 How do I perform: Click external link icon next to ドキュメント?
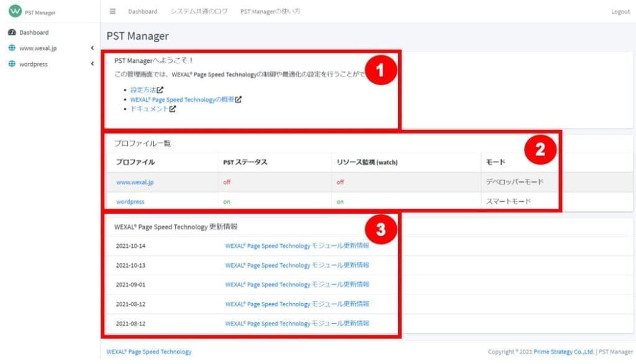click(173, 109)
